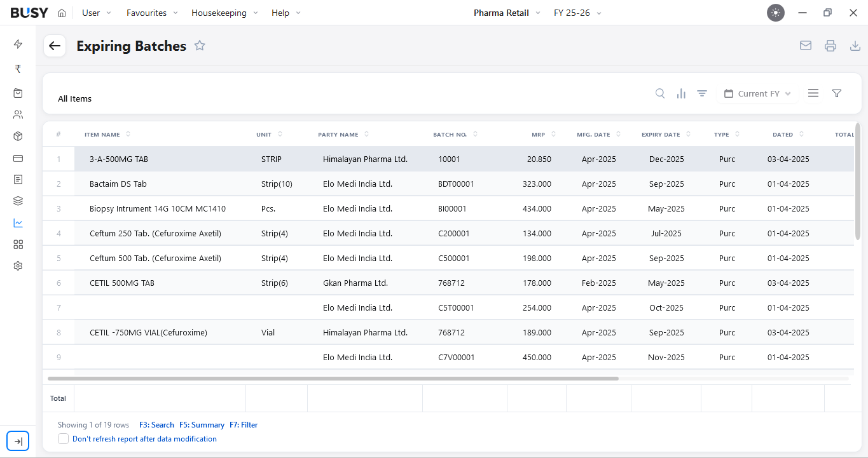Open the analytics chart sidebar icon
The image size is (868, 458).
18,223
